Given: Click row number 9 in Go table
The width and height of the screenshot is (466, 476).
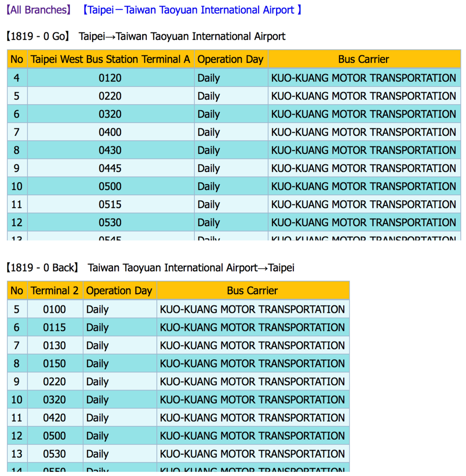Looking at the screenshot, I should click(17, 168).
